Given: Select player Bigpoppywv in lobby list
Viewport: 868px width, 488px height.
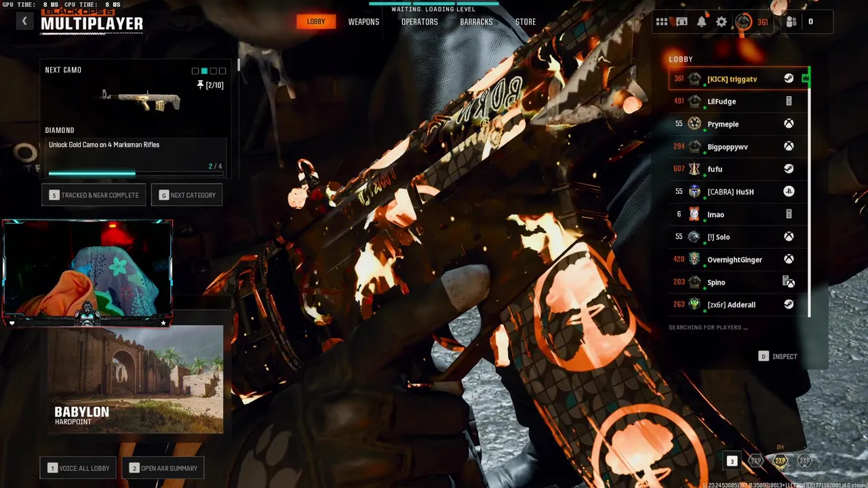Looking at the screenshot, I should [738, 146].
